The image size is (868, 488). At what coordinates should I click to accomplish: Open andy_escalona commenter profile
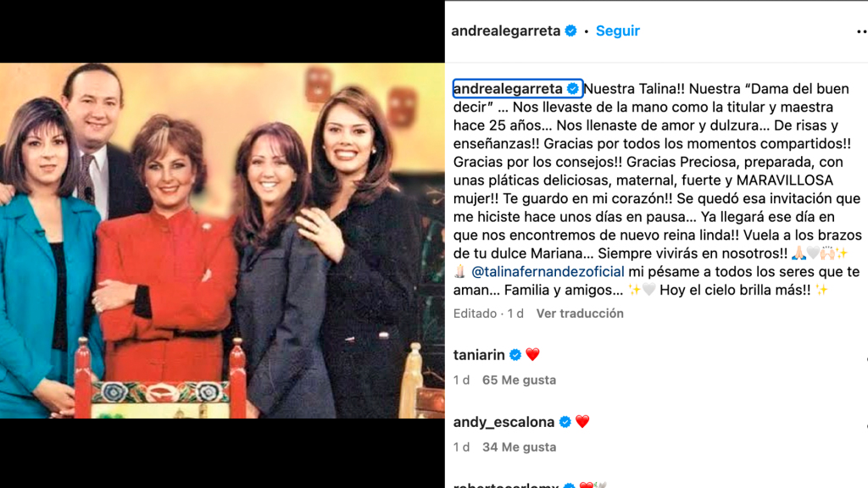504,422
